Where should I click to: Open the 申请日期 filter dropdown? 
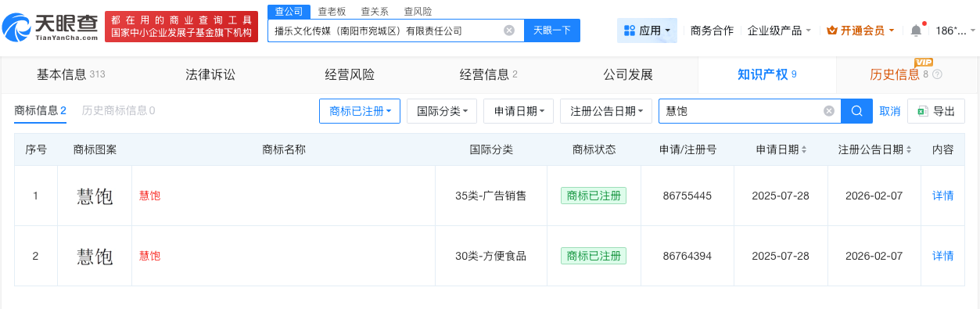[x=519, y=111]
